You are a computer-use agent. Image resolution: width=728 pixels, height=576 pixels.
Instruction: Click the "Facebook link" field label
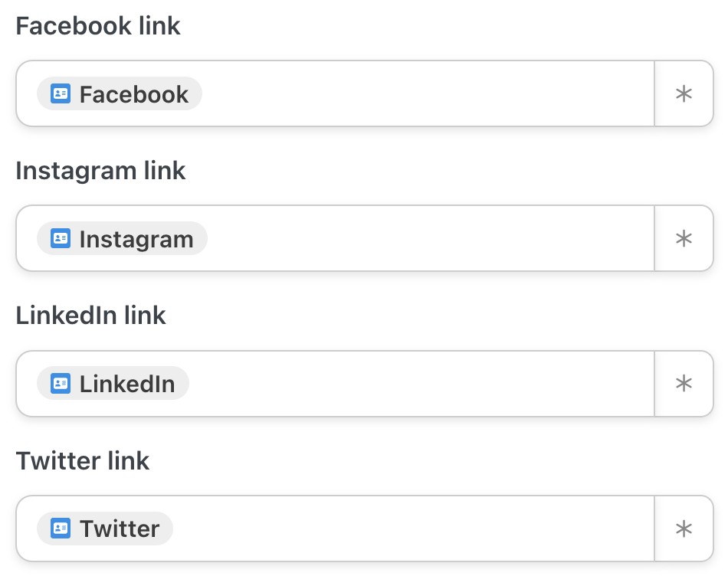pos(98,26)
